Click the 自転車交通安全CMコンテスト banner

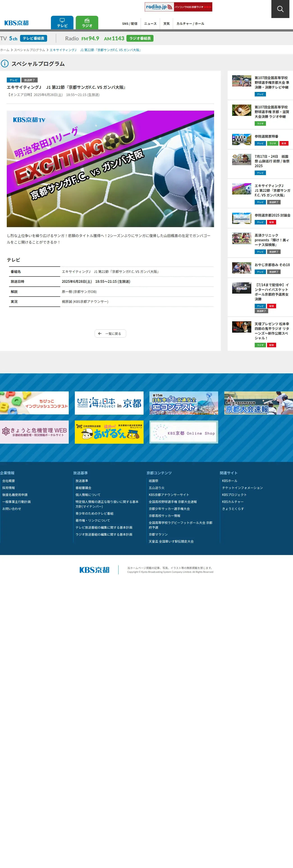[x=184, y=403]
